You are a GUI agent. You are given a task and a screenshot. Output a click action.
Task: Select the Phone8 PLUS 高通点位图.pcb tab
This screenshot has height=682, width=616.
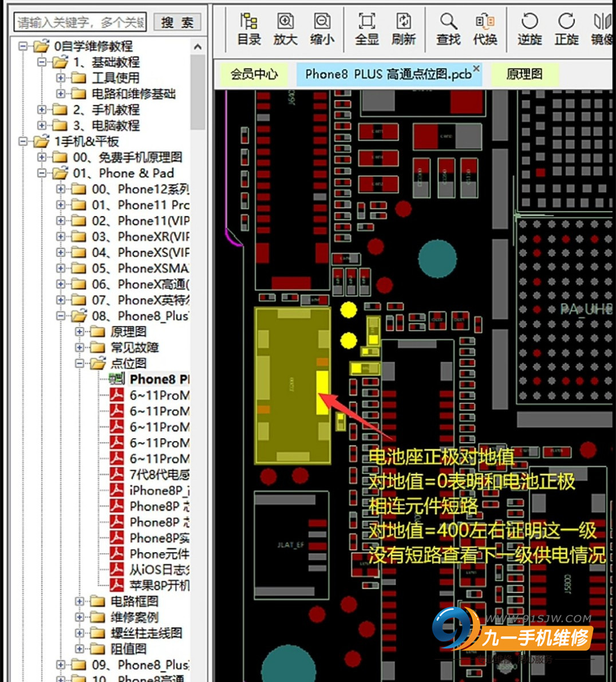[x=388, y=74]
